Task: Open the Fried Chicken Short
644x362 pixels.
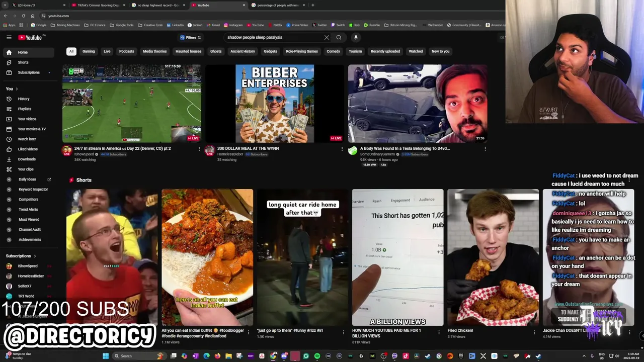Action: click(493, 257)
